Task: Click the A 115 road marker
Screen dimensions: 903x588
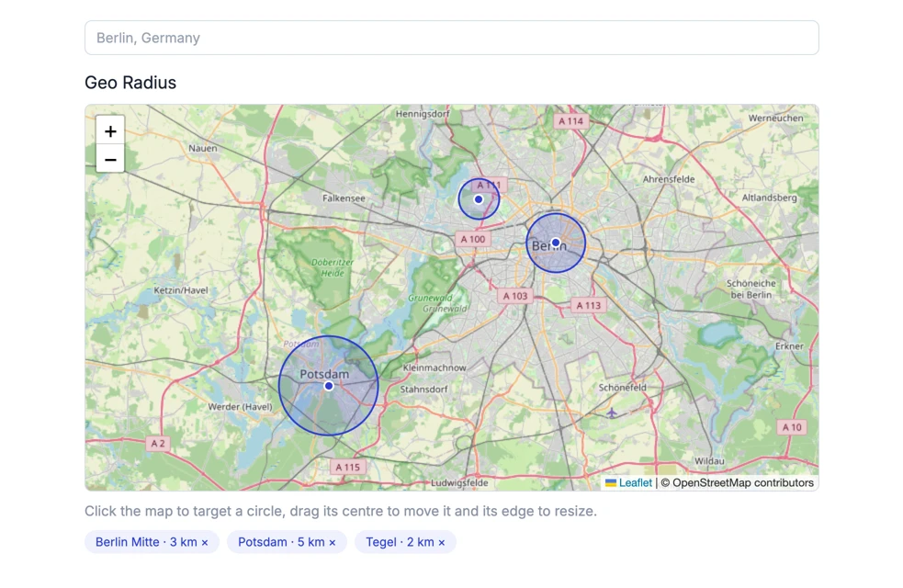Action: (347, 467)
